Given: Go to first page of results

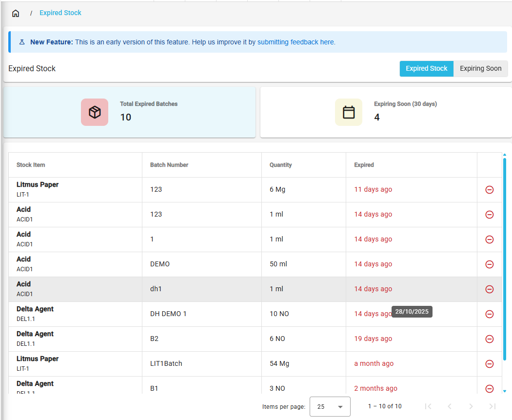Looking at the screenshot, I should (428, 406).
